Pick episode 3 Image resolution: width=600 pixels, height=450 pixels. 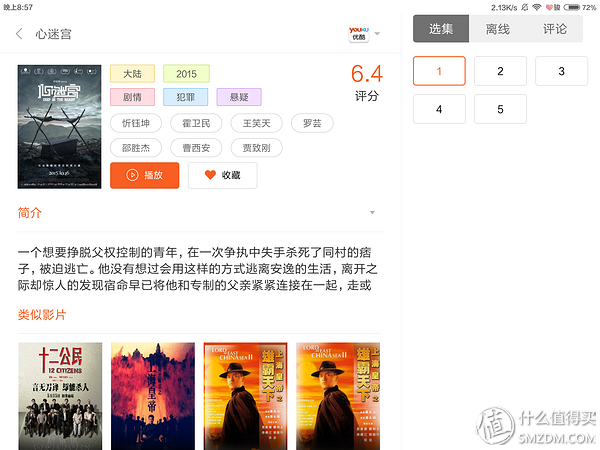561,71
